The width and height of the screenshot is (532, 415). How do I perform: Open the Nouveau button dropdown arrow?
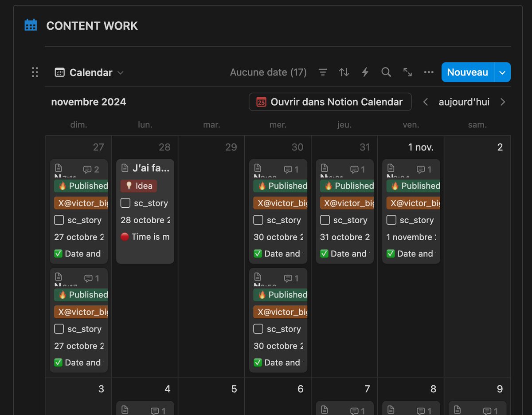(502, 72)
